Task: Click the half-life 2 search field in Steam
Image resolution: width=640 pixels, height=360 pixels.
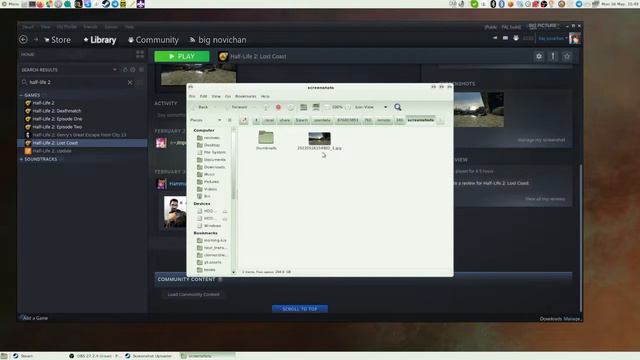Action: coord(76,82)
